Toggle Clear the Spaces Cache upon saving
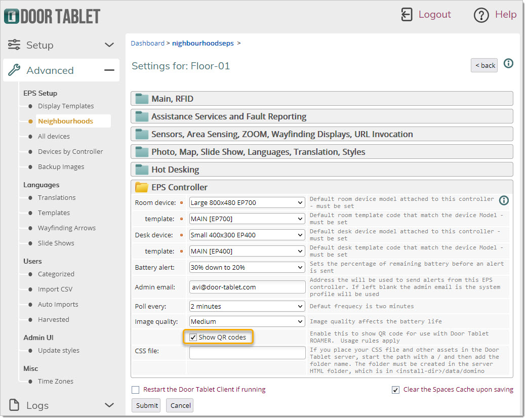 395,390
